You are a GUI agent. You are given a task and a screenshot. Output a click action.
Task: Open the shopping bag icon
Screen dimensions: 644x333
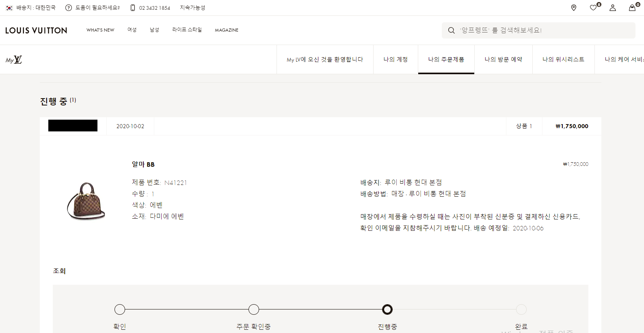(x=632, y=8)
